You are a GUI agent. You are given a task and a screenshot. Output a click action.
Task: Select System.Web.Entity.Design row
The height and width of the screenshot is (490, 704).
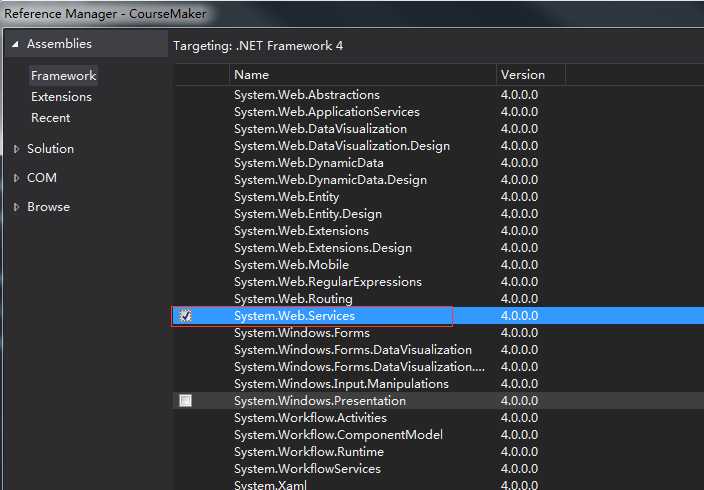coord(440,214)
